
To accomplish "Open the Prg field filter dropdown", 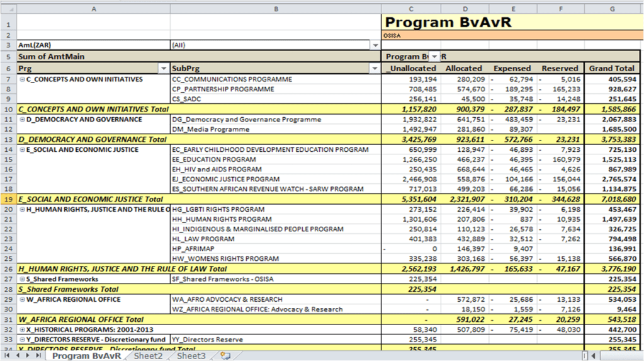I will click(x=164, y=68).
